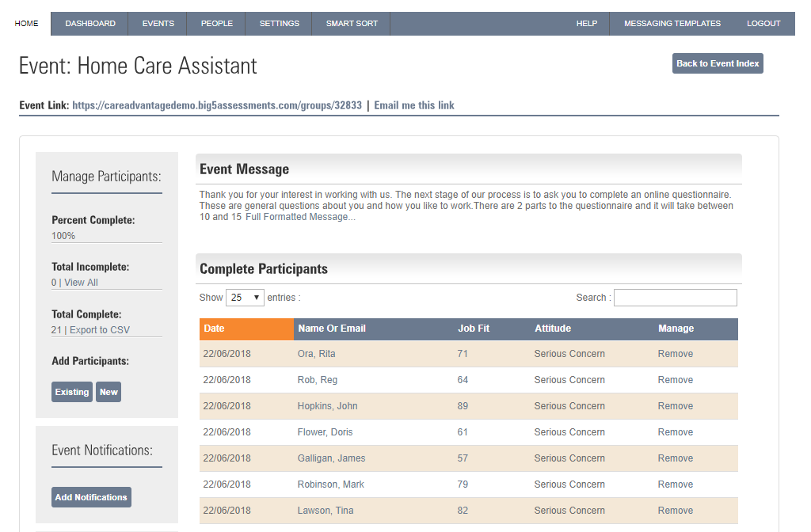Click Export to CSV link
Image resolution: width=811 pixels, height=532 pixels.
tap(100, 330)
